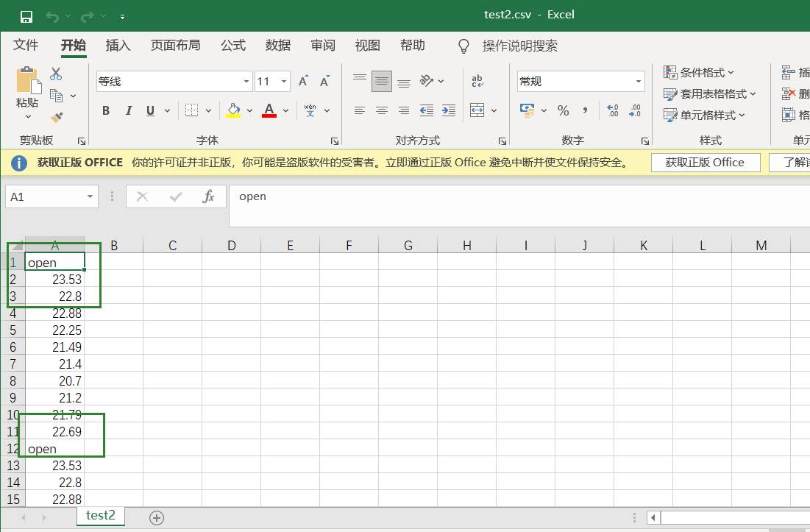The width and height of the screenshot is (810, 532).
Task: Apply accounting number format
Action: coord(527,110)
